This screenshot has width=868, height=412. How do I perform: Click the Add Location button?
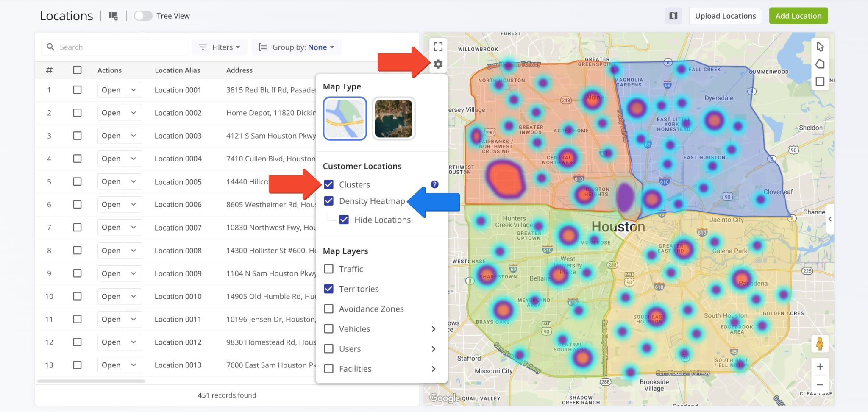798,16
